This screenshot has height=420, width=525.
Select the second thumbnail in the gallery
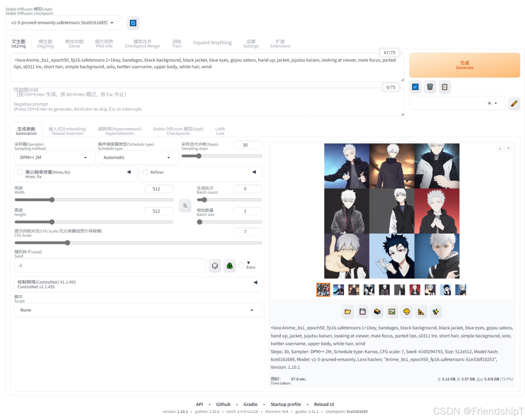tap(338, 289)
